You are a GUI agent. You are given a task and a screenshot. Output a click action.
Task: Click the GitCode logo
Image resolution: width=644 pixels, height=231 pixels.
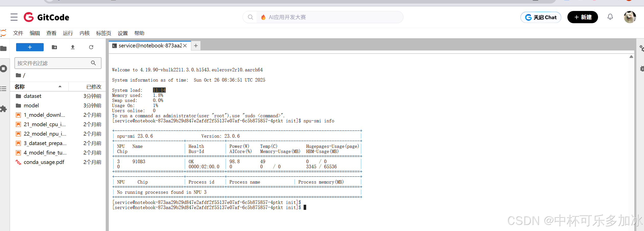(46, 17)
